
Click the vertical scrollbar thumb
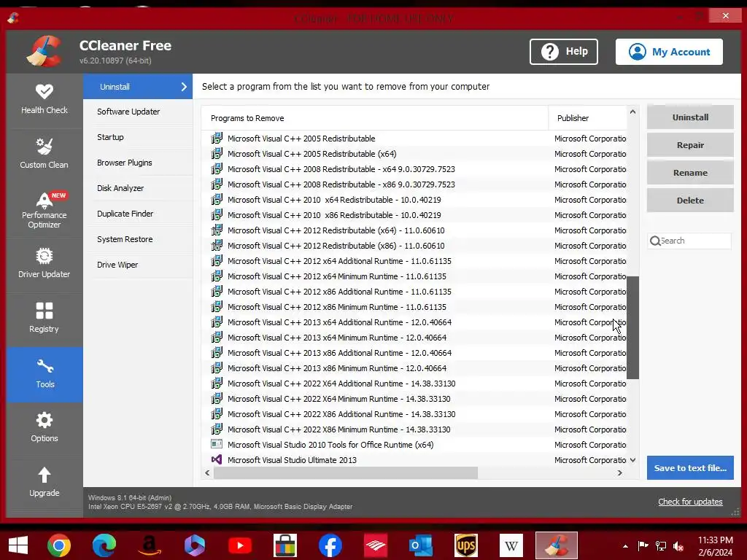point(632,327)
